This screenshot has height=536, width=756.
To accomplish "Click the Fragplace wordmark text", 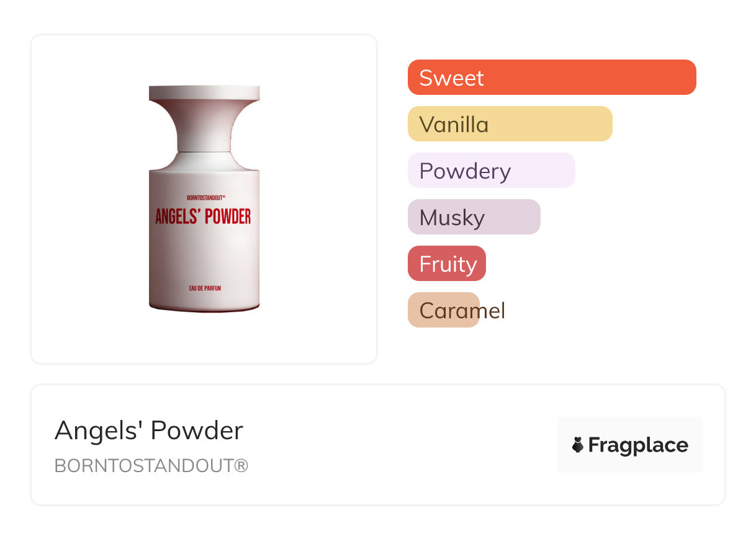I will point(638,445).
